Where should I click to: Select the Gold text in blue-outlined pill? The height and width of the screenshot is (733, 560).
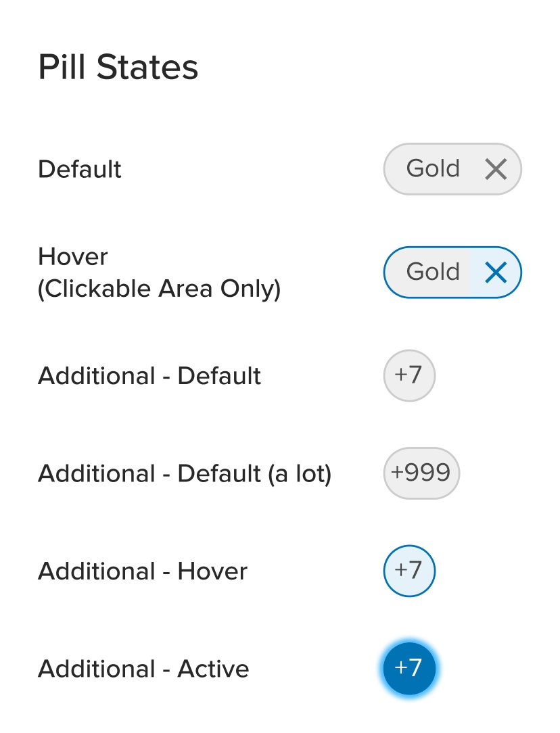tap(433, 272)
